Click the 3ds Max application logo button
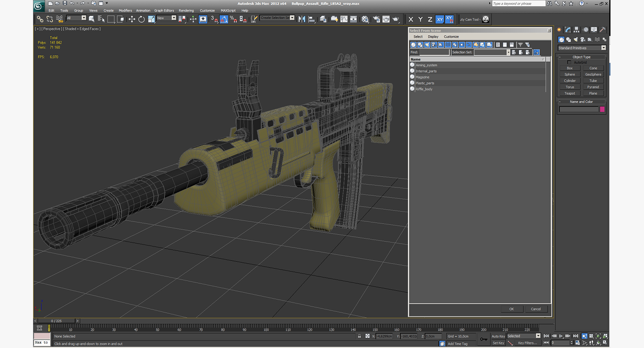Image resolution: width=644 pixels, height=348 pixels. point(39,6)
